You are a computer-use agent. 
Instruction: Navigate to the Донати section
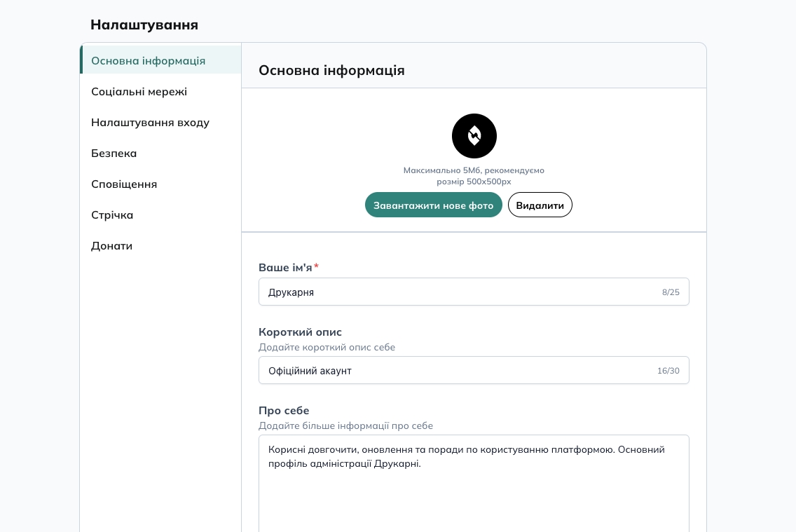[x=111, y=245]
